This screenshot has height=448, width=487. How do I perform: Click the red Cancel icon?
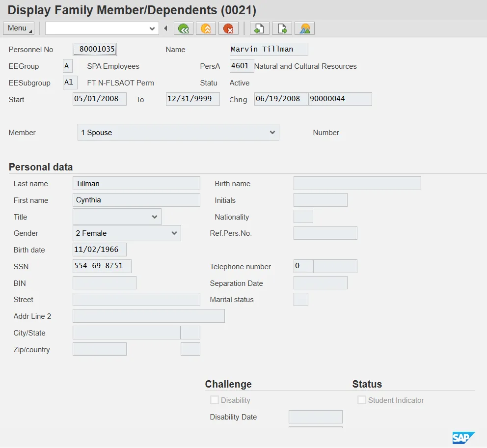[228, 28]
